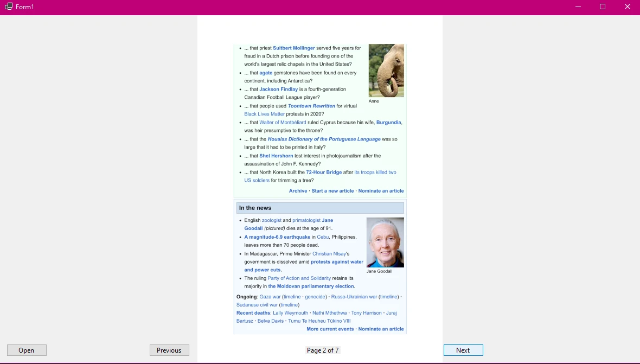Select Start a new article
The height and width of the screenshot is (364, 640).
pyautogui.click(x=332, y=190)
